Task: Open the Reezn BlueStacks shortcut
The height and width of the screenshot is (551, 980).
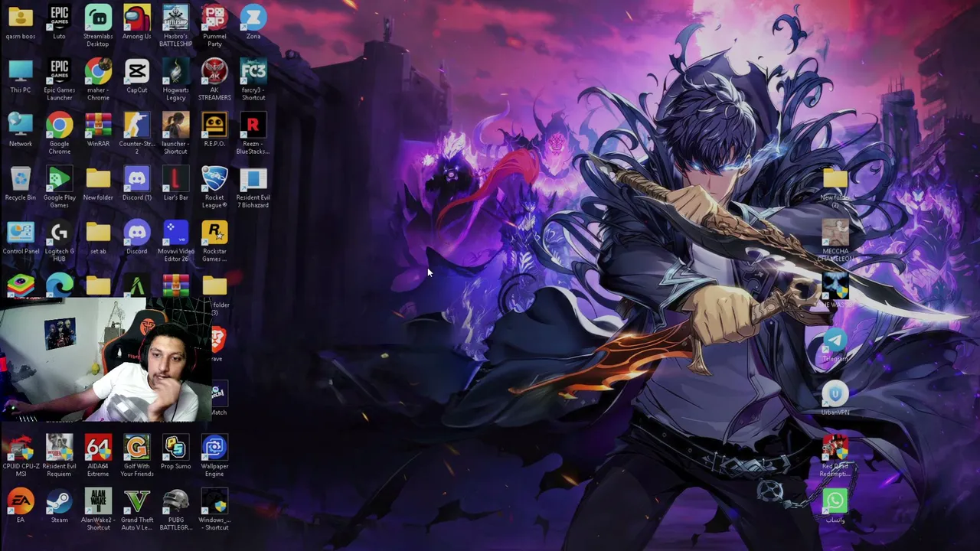Action: tap(253, 133)
